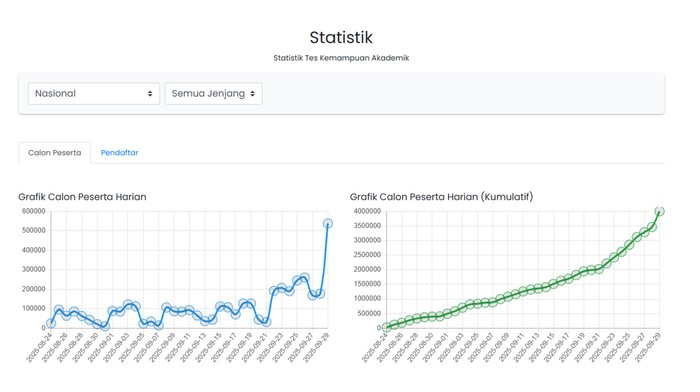Image resolution: width=700 pixels, height=392 pixels.
Task: Select the Calon Peserta tab
Action: tap(54, 153)
